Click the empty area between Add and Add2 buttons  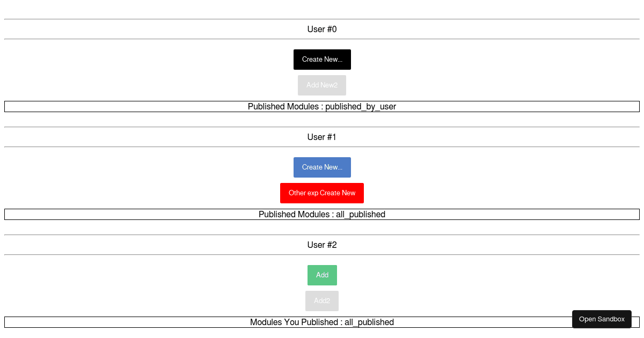(322, 288)
